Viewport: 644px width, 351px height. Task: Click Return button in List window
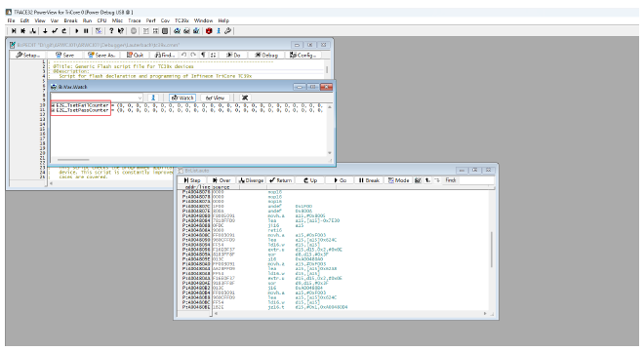280,180
